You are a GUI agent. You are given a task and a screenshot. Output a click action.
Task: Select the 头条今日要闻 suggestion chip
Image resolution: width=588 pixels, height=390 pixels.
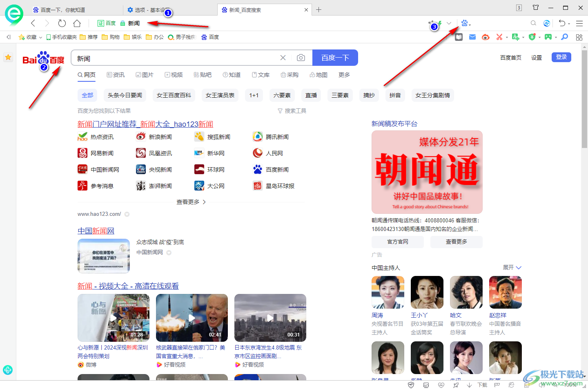[x=125, y=95]
